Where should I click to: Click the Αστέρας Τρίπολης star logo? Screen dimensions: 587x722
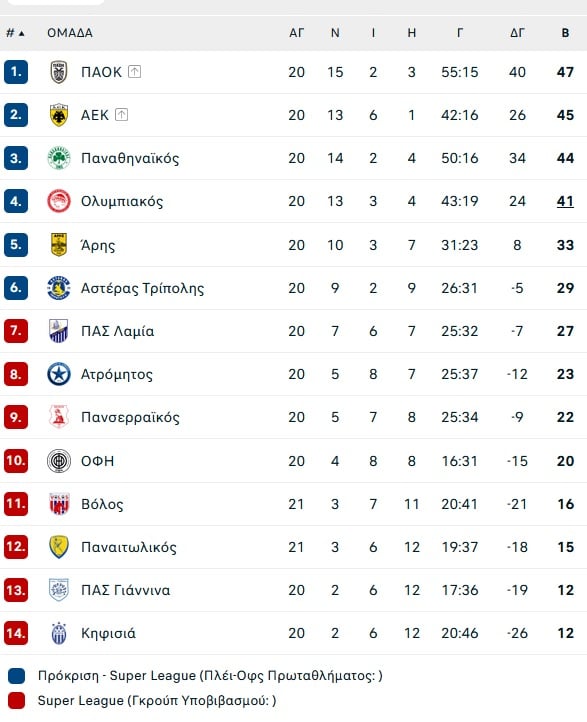coord(59,288)
